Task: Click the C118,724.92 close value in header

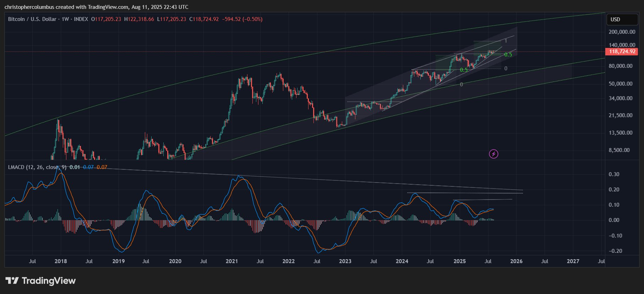Action: (204, 19)
